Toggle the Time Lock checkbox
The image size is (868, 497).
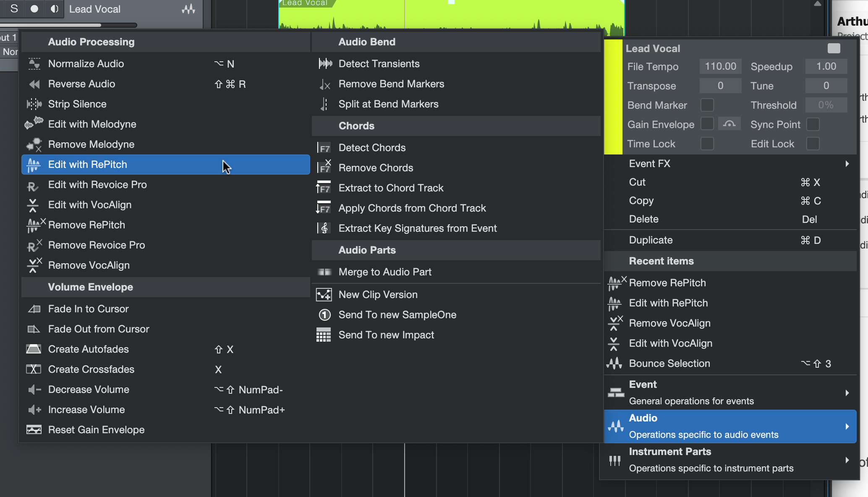click(x=707, y=144)
